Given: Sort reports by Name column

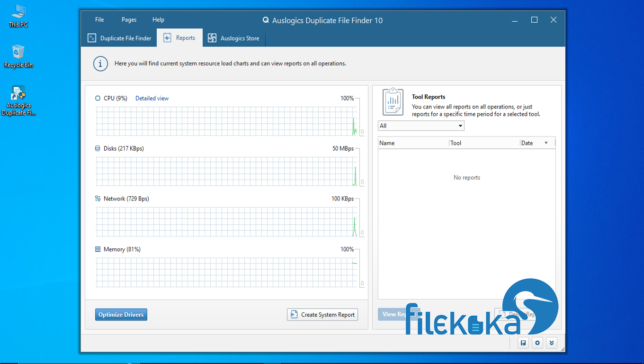Looking at the screenshot, I should click(413, 143).
